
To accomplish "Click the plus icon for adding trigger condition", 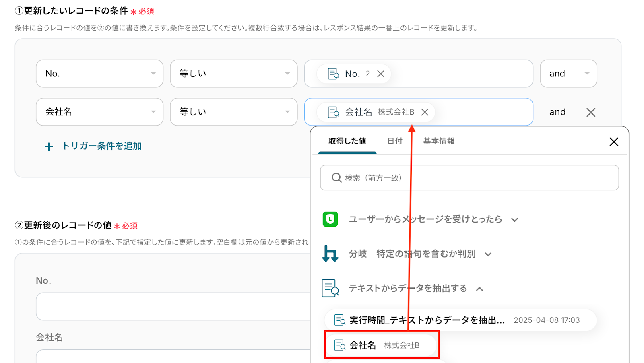I will pos(49,147).
